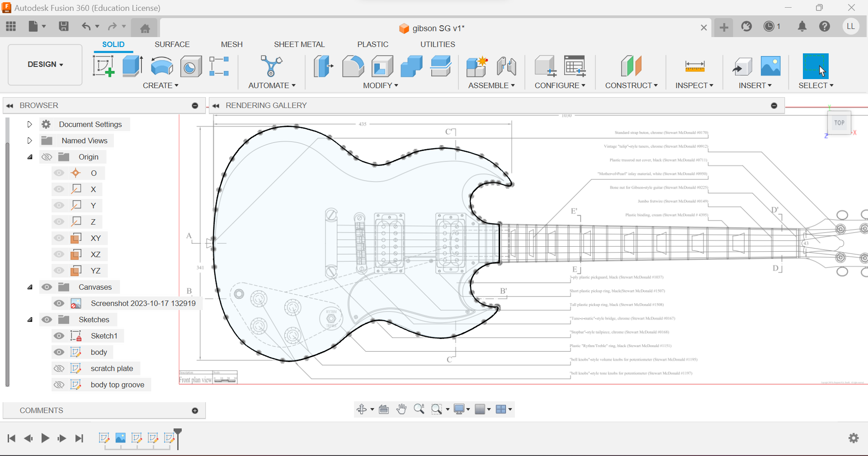Switch to the SHEET METAL tab
This screenshot has width=868, height=456.
click(299, 44)
